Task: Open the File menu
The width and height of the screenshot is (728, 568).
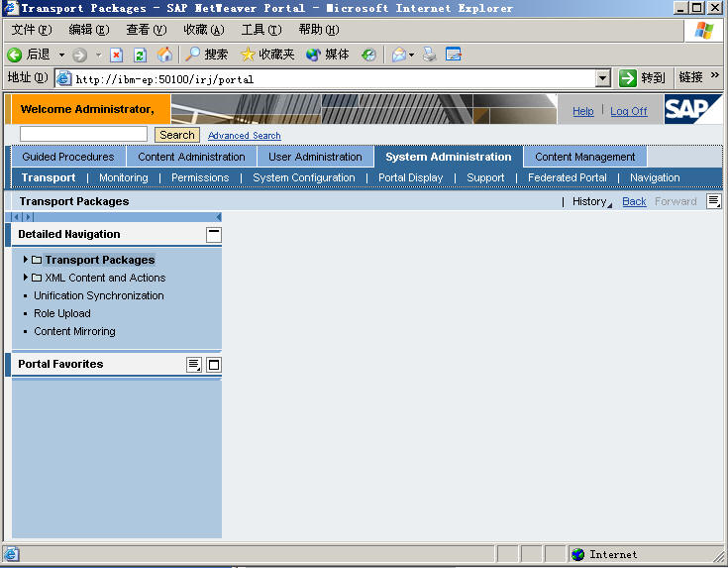Action: [x=32, y=30]
